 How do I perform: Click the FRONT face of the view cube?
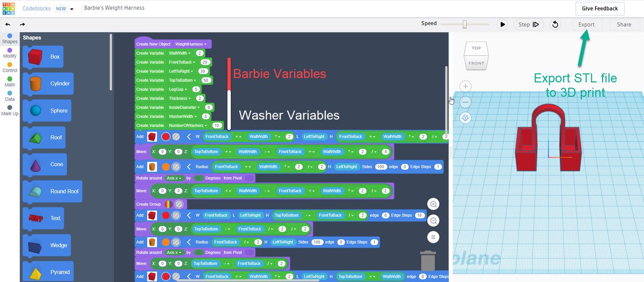477,63
